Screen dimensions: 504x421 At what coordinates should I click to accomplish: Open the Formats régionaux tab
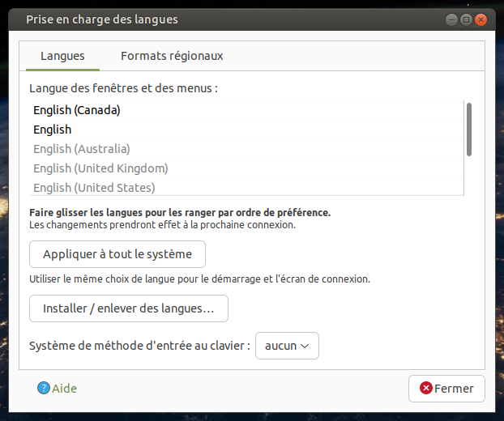click(172, 56)
